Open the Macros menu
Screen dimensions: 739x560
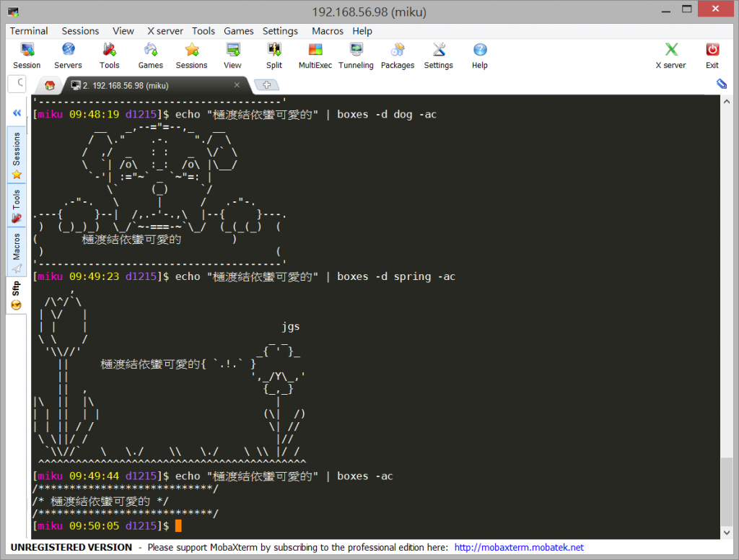pos(328,31)
